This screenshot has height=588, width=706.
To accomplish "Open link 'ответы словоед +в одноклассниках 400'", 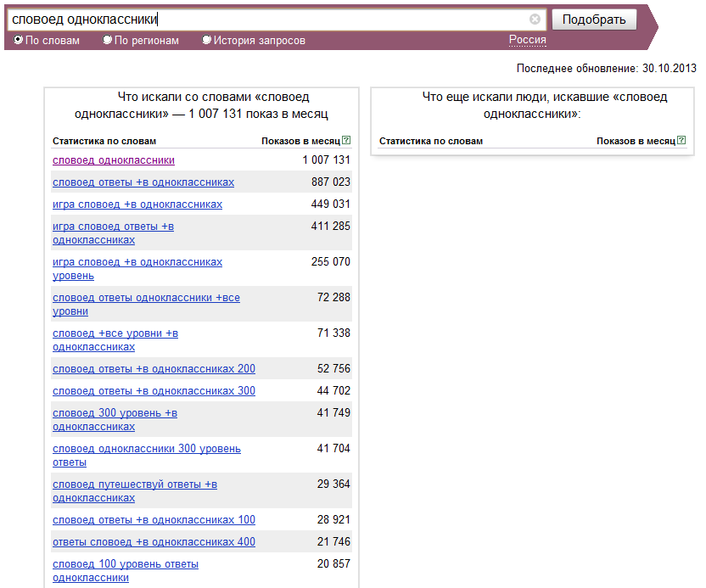I will point(154,541).
